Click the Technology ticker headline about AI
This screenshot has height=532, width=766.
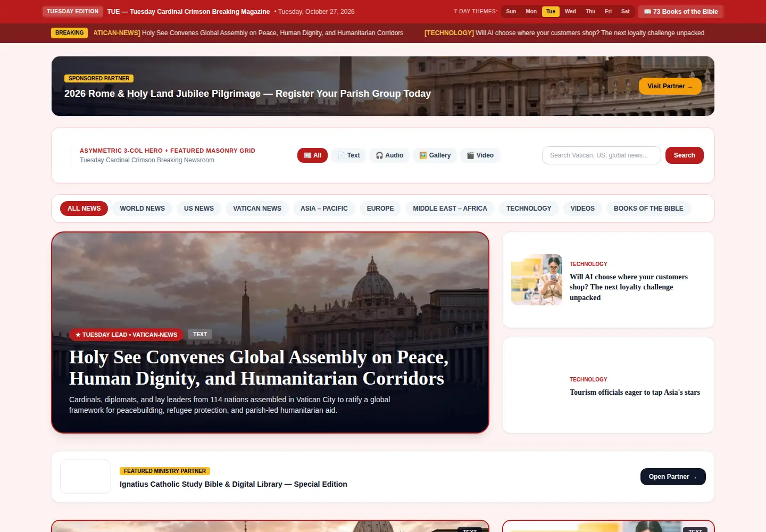tap(564, 33)
